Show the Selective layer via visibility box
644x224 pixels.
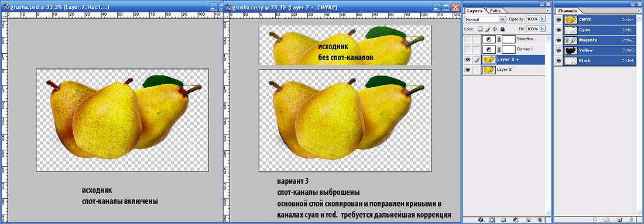coord(467,39)
